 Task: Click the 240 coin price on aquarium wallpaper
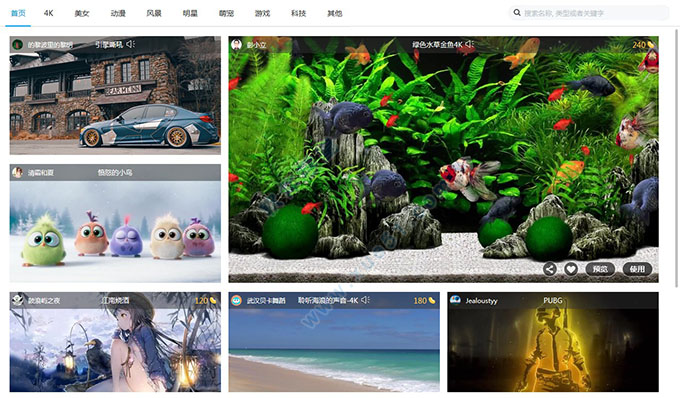(x=643, y=45)
